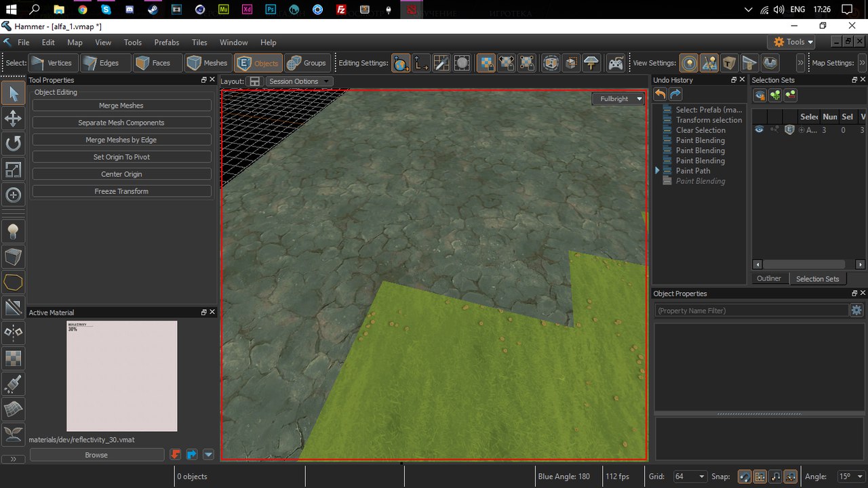The image size is (868, 488).
Task: Click the undo arrow in Undo History
Action: coord(660,95)
